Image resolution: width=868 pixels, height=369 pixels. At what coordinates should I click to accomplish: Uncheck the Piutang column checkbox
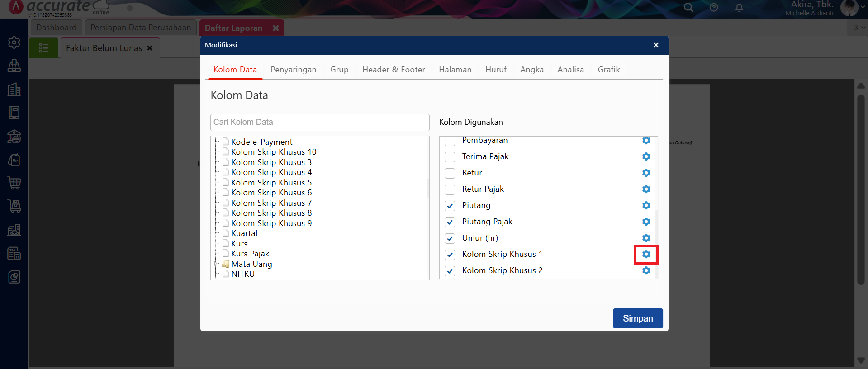pos(450,206)
